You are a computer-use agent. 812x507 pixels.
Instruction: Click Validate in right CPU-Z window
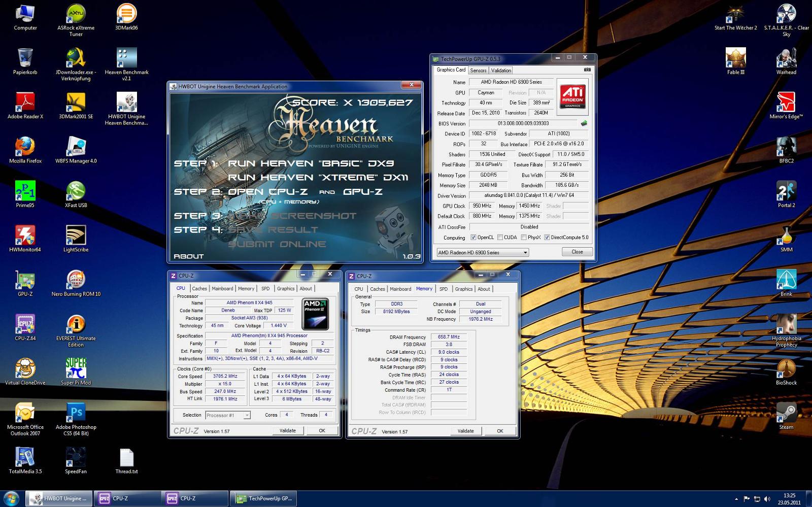tap(465, 431)
